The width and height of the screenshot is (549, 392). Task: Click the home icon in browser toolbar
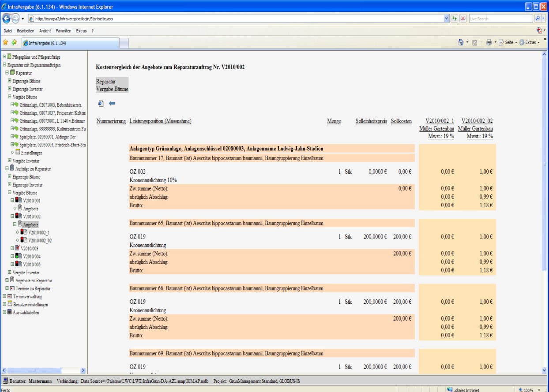click(461, 42)
